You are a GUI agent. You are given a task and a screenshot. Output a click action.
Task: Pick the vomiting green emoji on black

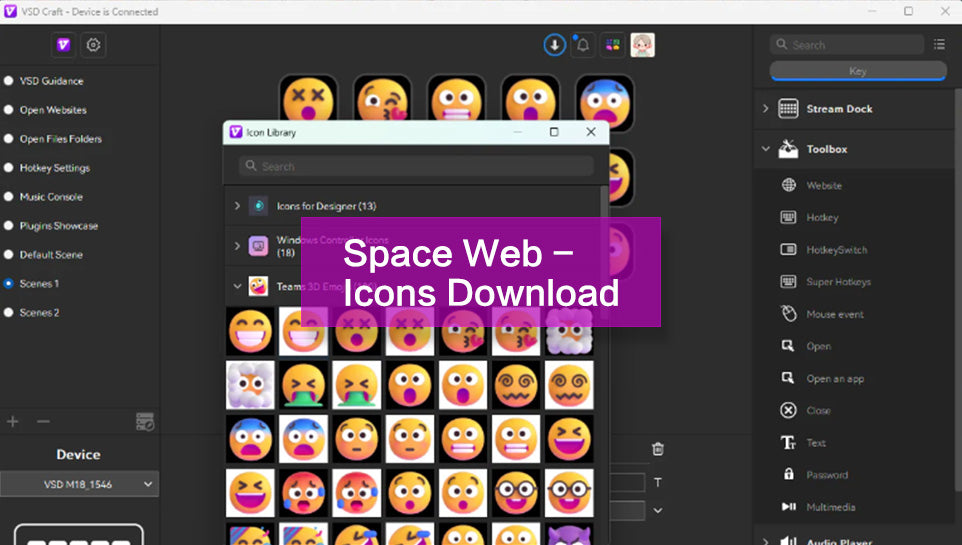click(303, 385)
